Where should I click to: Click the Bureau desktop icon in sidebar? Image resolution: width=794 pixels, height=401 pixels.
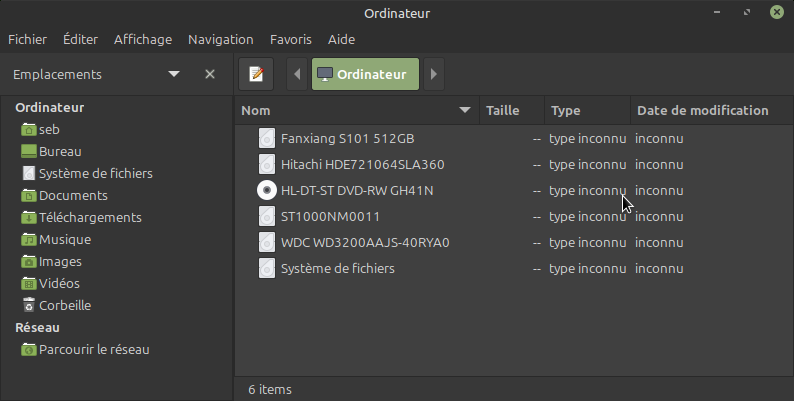point(29,152)
